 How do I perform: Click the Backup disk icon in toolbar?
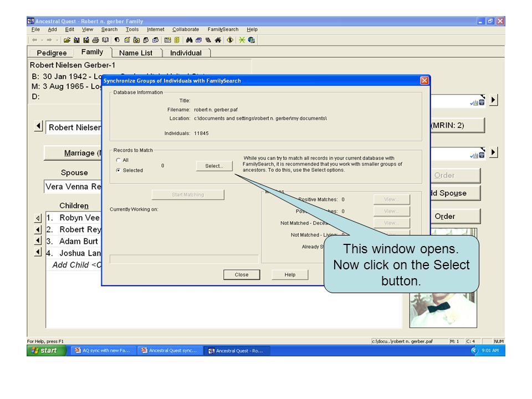[76, 40]
